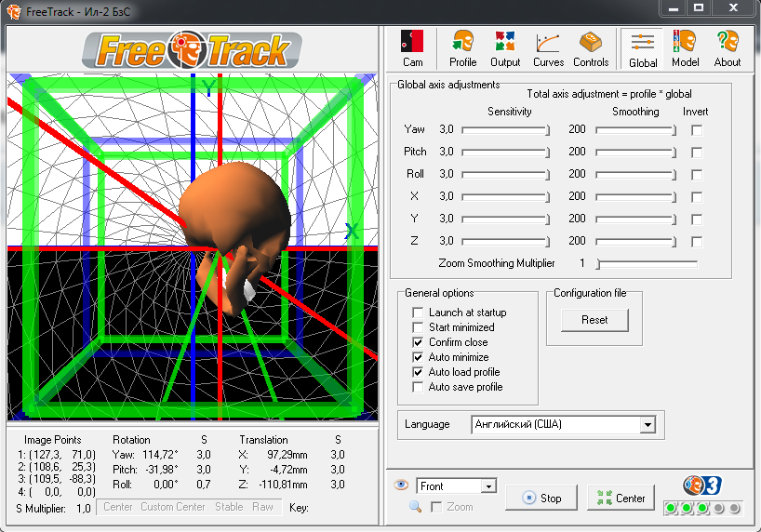Select Custom Center mode

click(x=173, y=507)
